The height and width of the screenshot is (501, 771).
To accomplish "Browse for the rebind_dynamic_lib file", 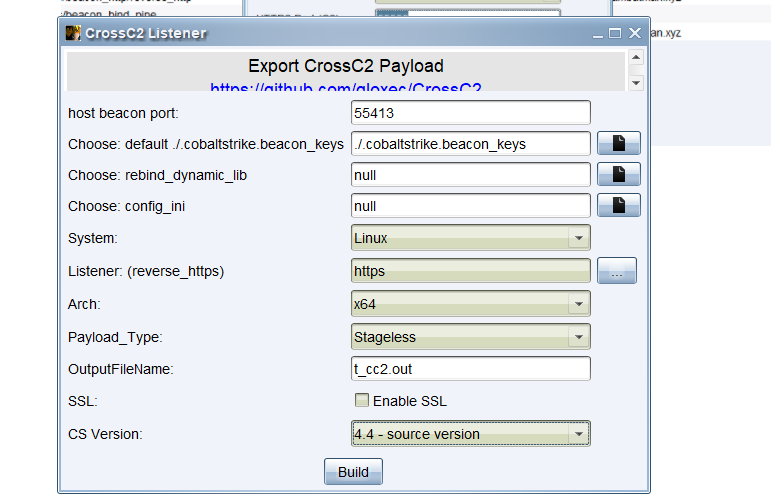I will click(x=619, y=175).
